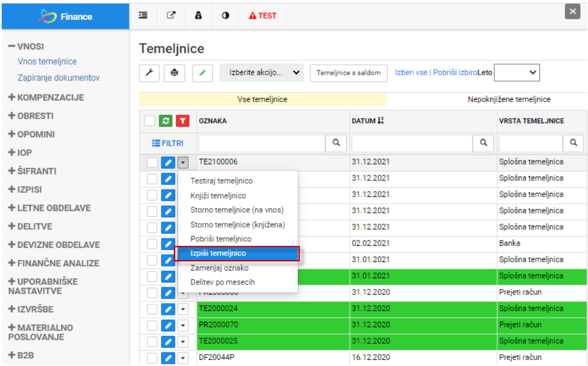The width and height of the screenshot is (588, 366).
Task: Search the VRSTA TEMELJNICE column magnifier
Action: tap(573, 143)
